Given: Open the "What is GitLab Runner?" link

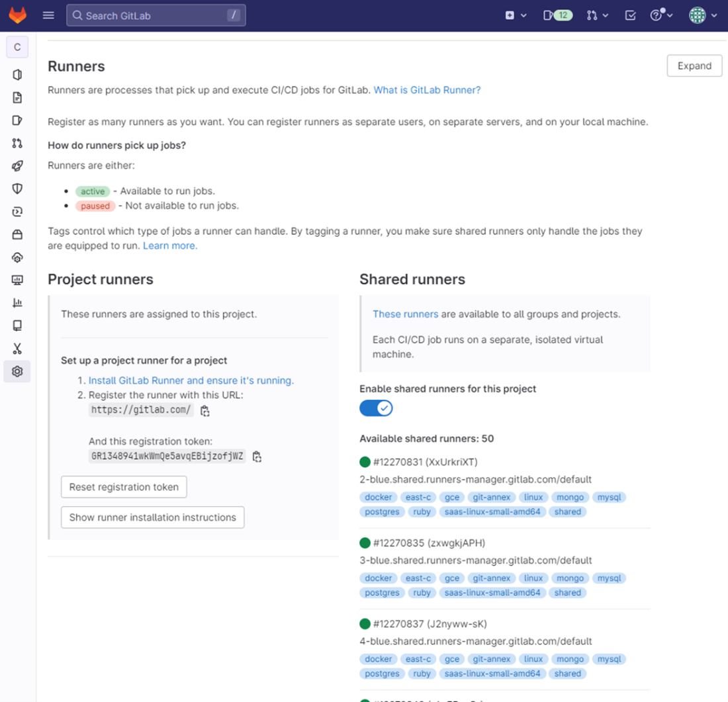Looking at the screenshot, I should 427,90.
